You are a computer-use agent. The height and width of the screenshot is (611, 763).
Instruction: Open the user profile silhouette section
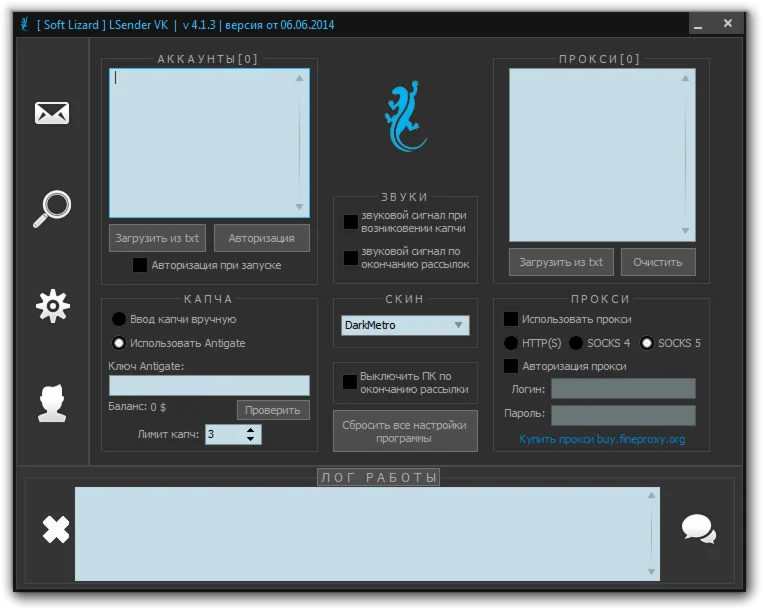(x=52, y=401)
